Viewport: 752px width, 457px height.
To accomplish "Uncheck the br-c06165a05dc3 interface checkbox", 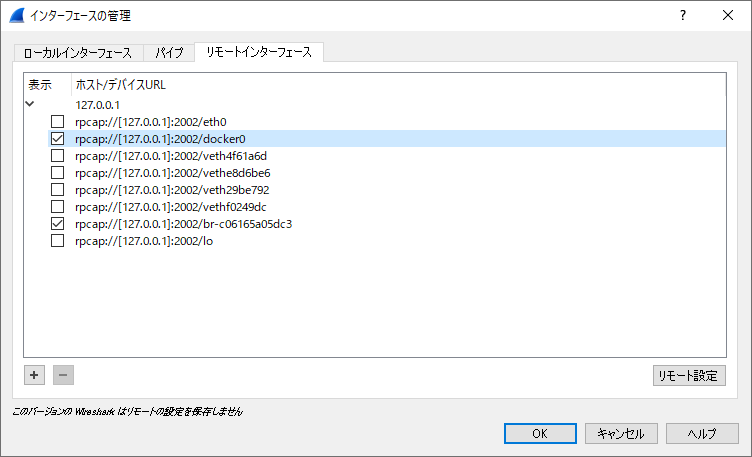I will (x=58, y=224).
